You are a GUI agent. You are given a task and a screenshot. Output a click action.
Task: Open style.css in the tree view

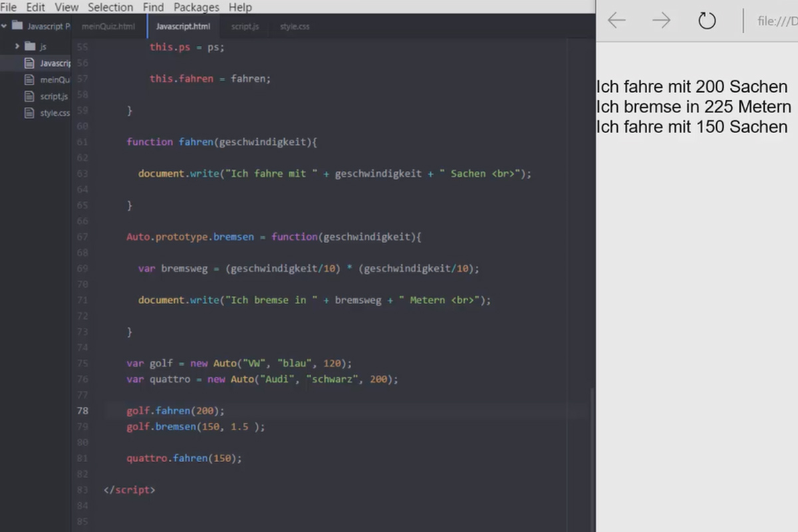click(55, 113)
